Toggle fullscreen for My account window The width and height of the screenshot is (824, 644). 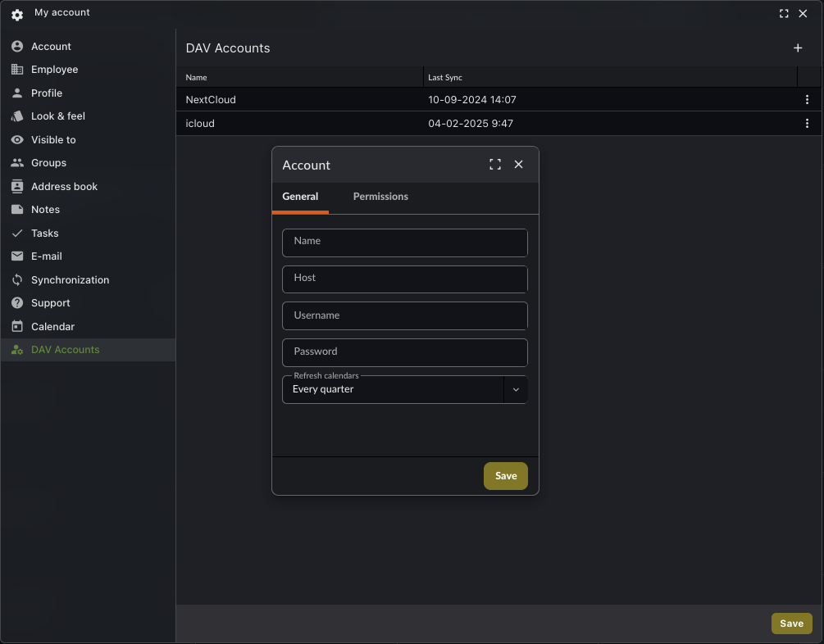[x=784, y=14]
